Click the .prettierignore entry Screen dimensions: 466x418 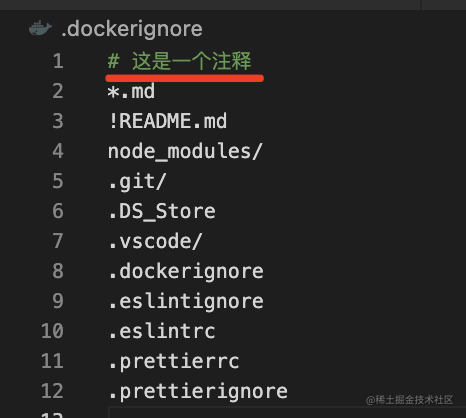pyautogui.click(x=198, y=392)
